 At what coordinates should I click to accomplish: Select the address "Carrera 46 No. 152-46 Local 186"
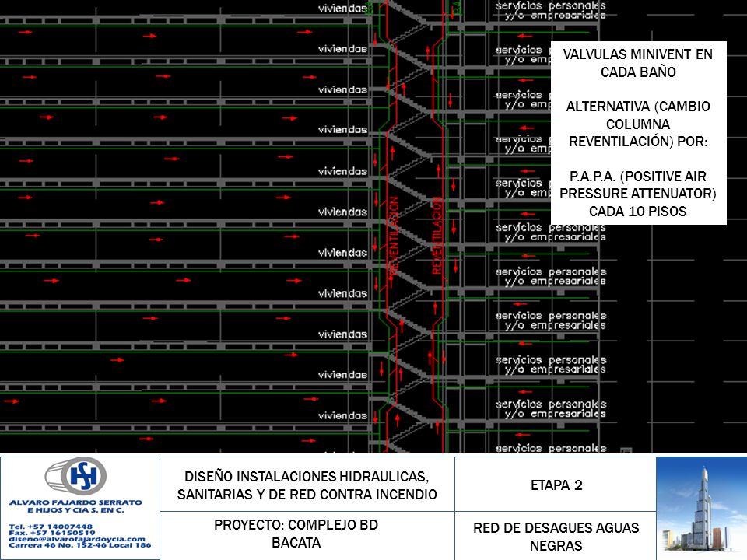point(79,544)
